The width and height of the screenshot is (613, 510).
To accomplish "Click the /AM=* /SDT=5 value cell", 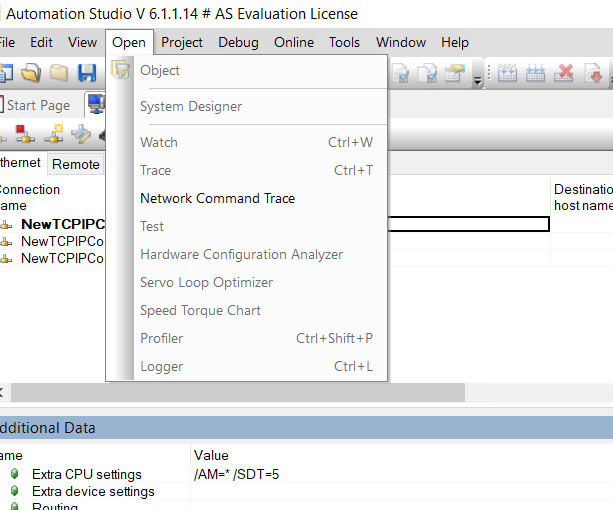I will tap(236, 474).
